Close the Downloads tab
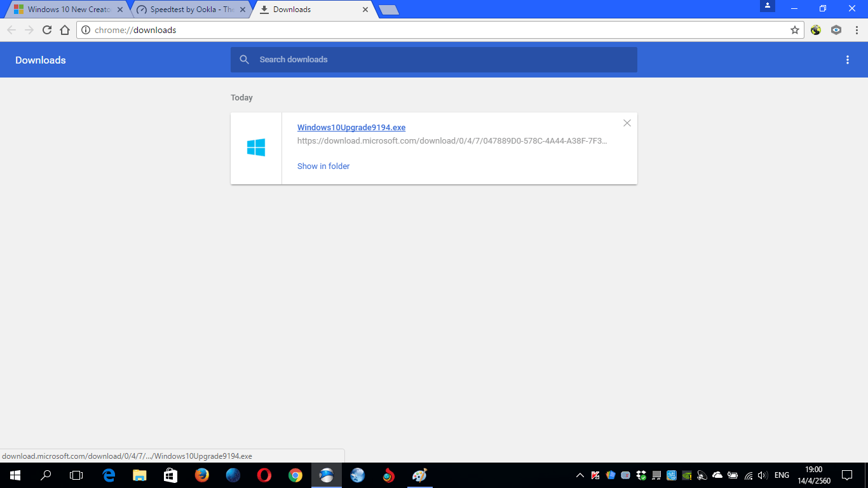 tap(365, 10)
